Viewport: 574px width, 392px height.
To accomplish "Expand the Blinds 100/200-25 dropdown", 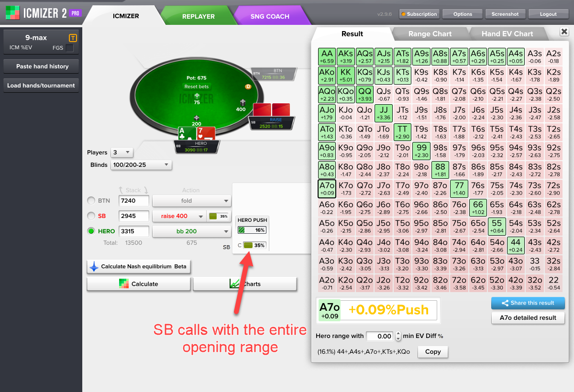I will 141,165.
